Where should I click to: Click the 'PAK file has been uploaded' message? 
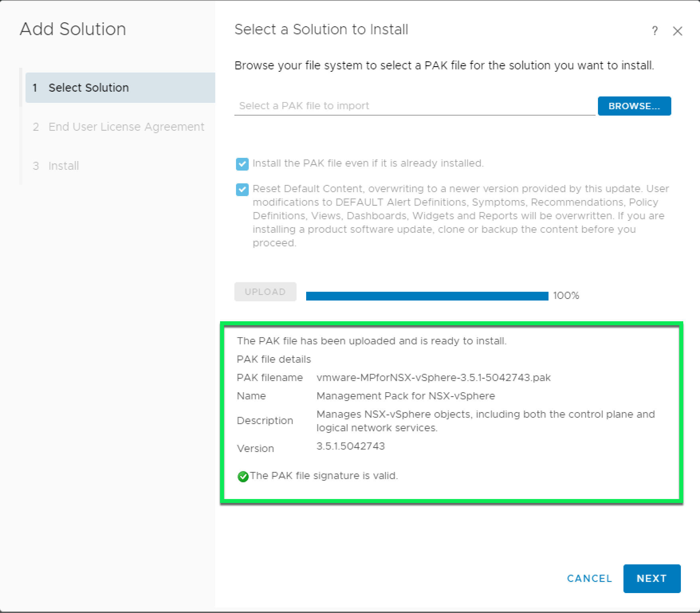click(371, 341)
